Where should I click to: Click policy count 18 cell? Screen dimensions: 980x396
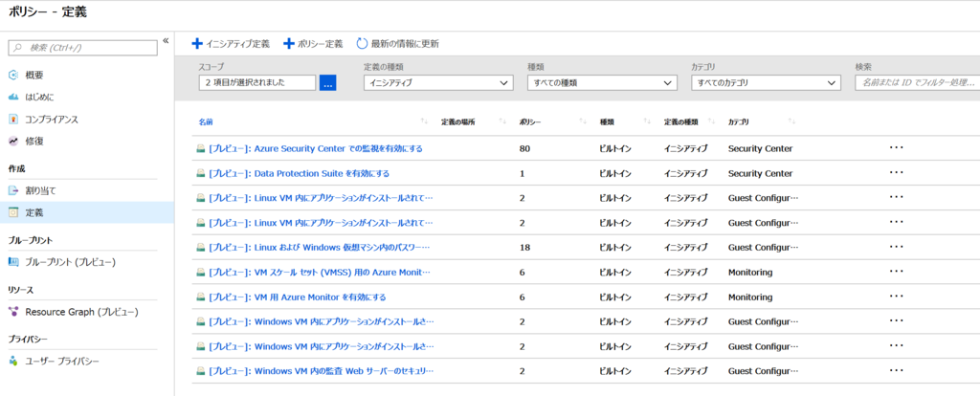pyautogui.click(x=525, y=248)
